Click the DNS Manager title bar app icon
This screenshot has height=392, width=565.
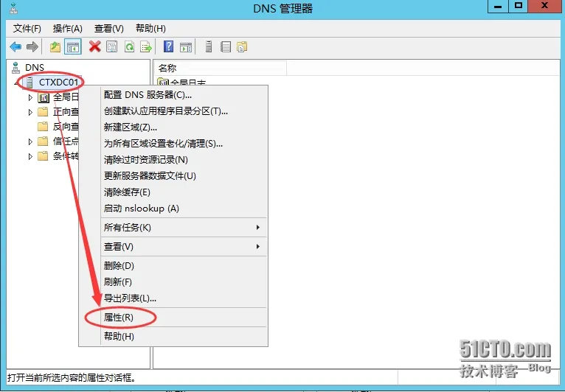(14, 8)
